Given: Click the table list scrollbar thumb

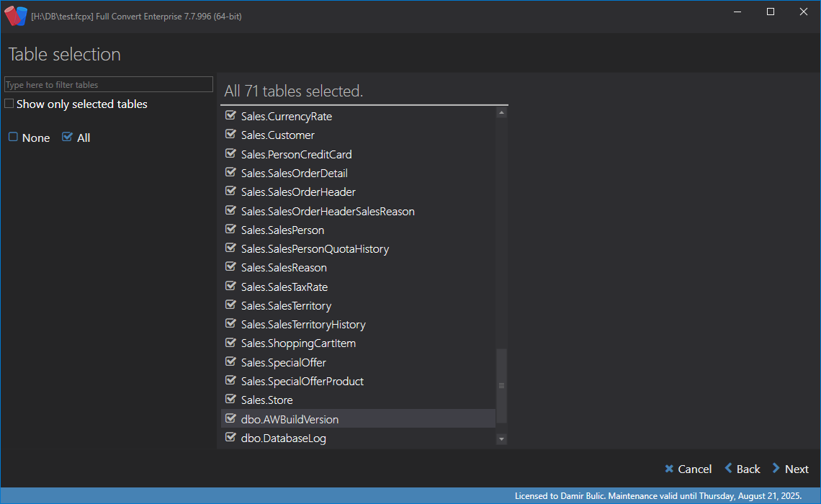Looking at the screenshot, I should point(501,385).
